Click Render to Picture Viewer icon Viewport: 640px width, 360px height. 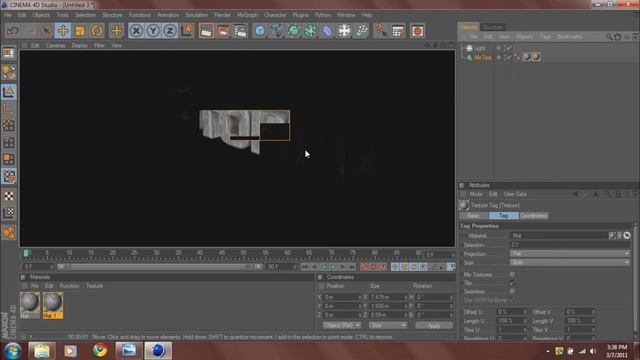click(x=223, y=31)
